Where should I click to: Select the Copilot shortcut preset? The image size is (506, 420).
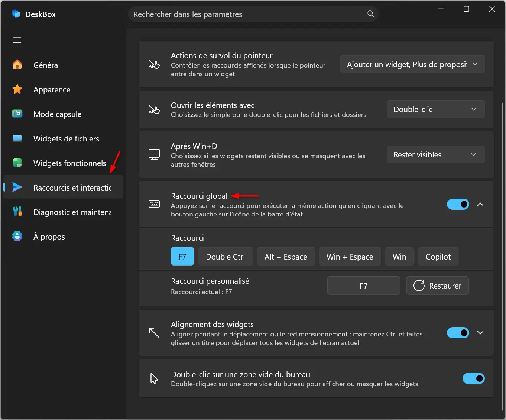(x=438, y=256)
